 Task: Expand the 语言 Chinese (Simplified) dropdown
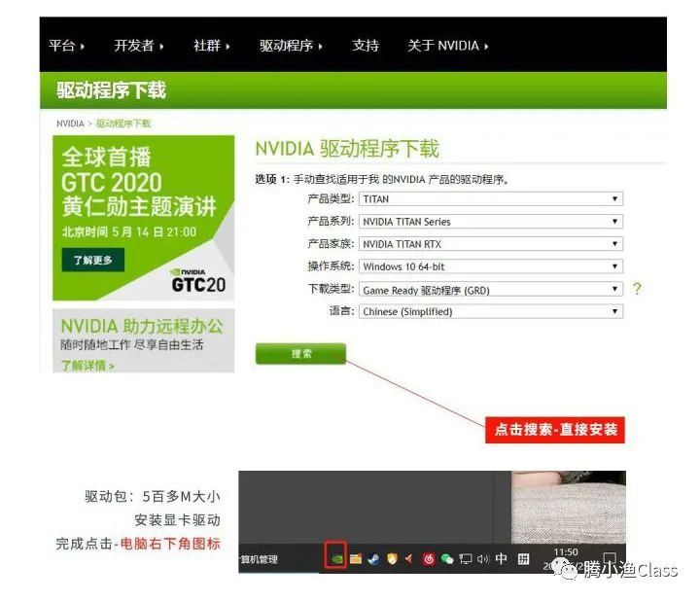pos(491,311)
